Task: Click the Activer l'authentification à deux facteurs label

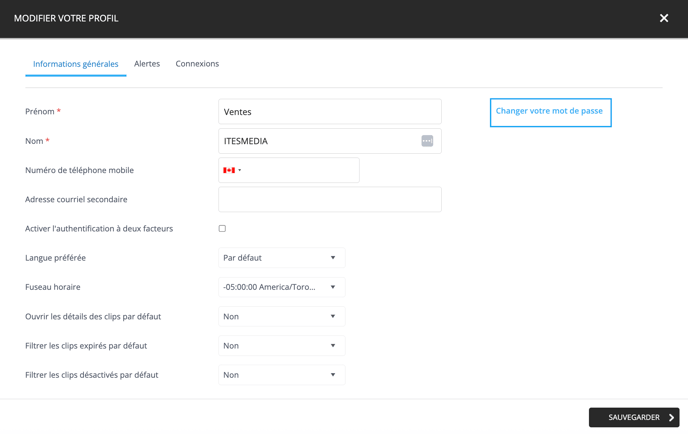Action: coord(99,229)
